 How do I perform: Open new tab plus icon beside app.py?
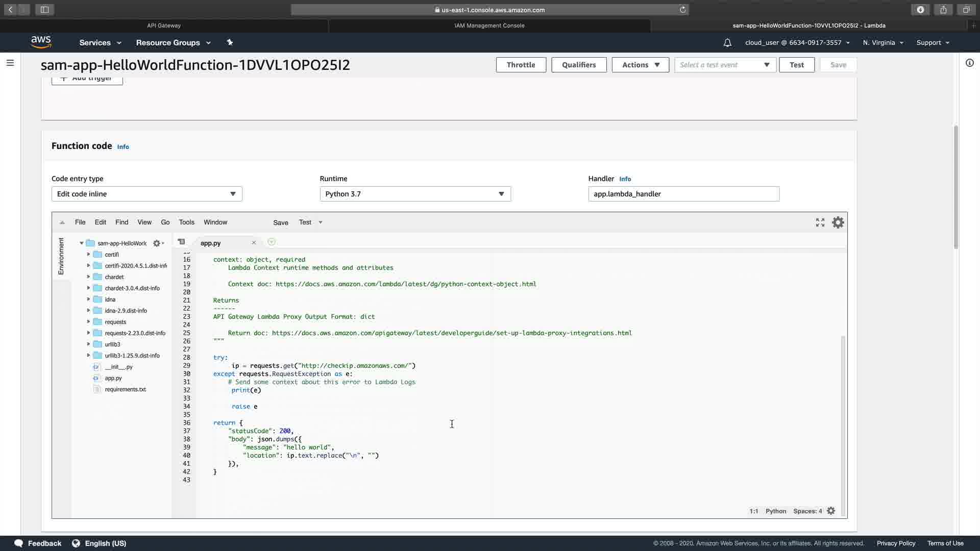pos(272,242)
